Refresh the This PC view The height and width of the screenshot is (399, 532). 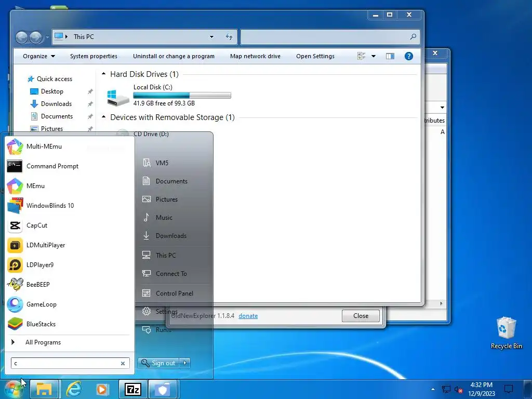point(229,37)
